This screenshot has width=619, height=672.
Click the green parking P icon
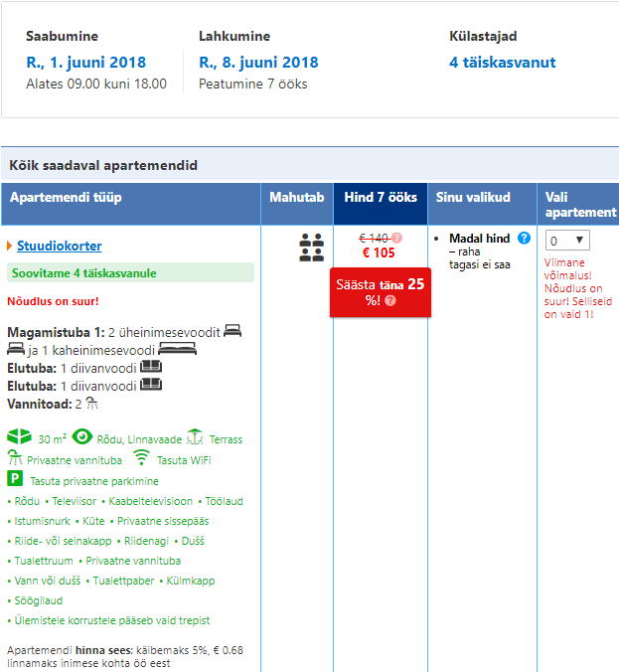[15, 478]
